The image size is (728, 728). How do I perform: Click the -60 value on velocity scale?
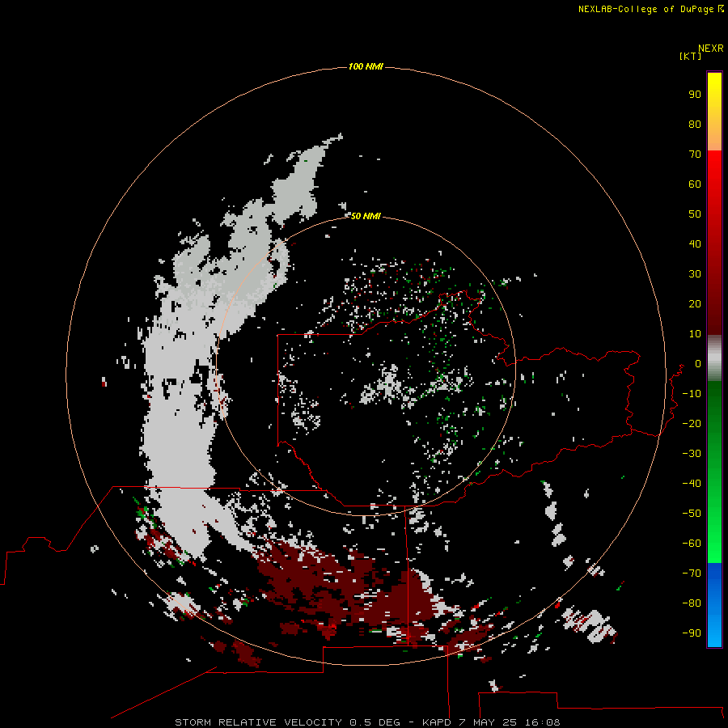pyautogui.click(x=692, y=544)
